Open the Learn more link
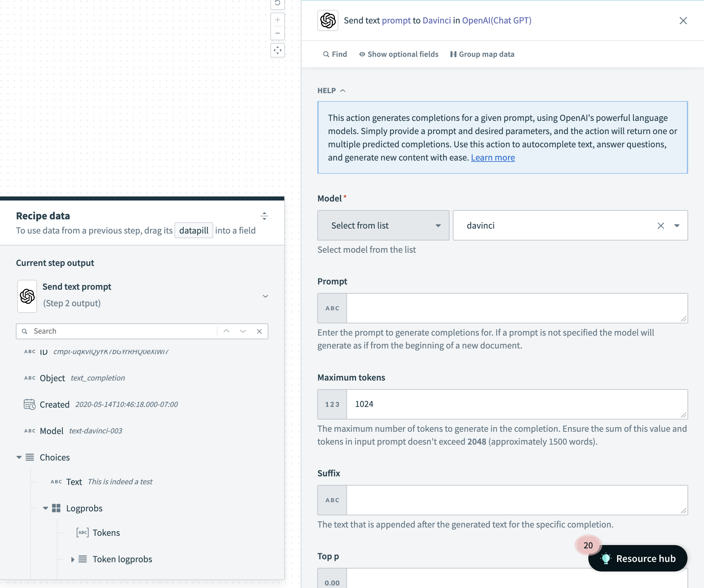This screenshot has height=588, width=704. pyautogui.click(x=492, y=158)
